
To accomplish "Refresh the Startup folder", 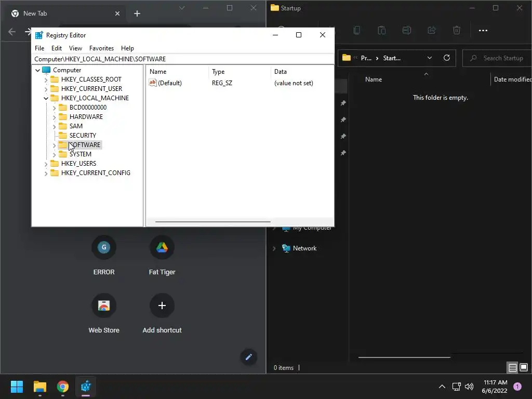I will 447,58.
